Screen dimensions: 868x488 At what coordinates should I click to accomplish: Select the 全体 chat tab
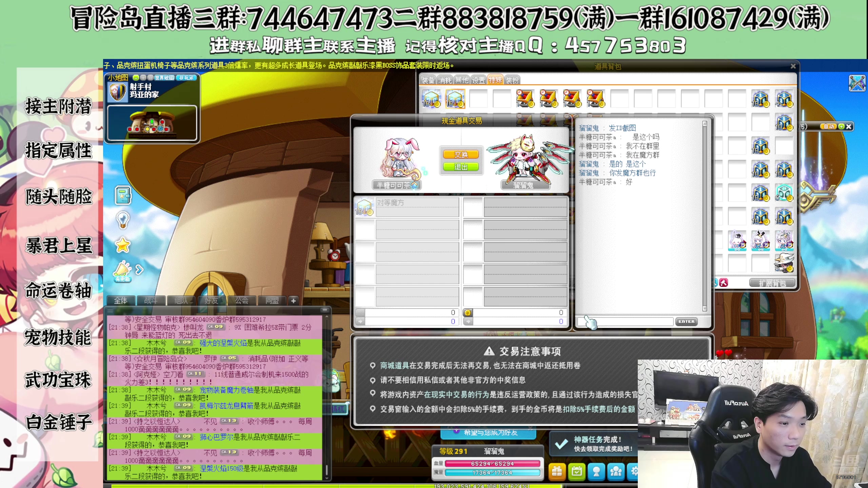[121, 301]
